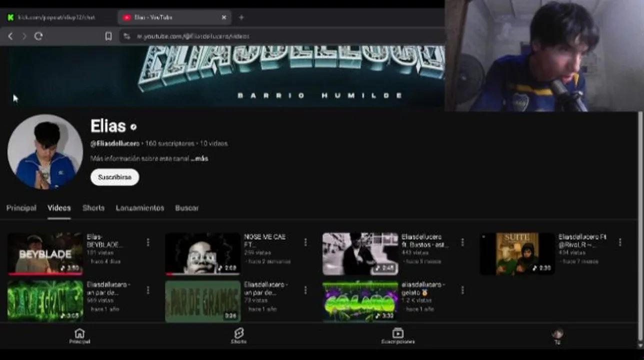Open the Principal channel tab
Viewport: 644px width, 360px height.
[21, 208]
